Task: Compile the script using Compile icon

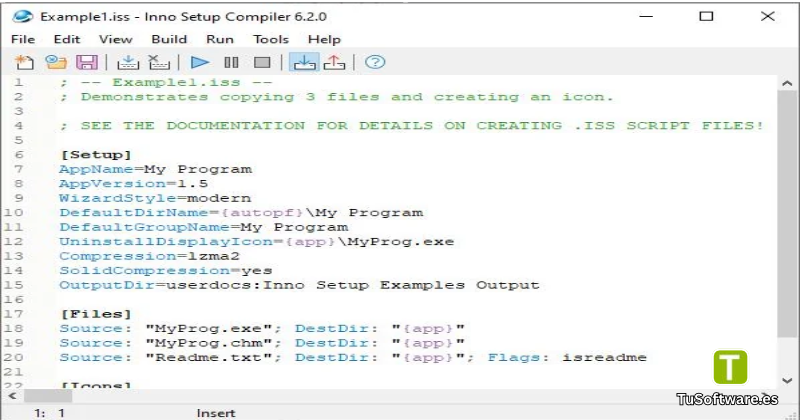Action: coord(128,62)
